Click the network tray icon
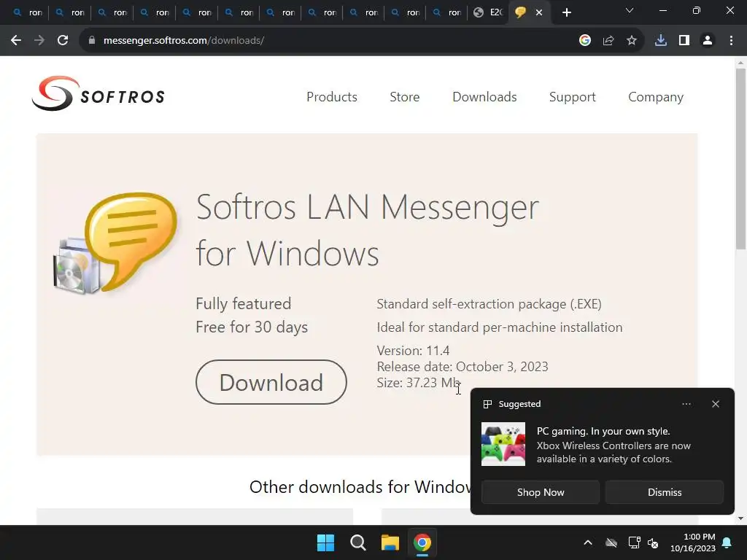This screenshot has width=747, height=560. click(634, 542)
